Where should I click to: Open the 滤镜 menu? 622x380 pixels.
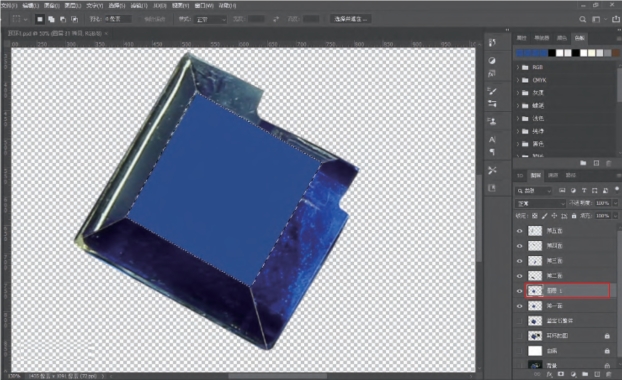(x=139, y=6)
